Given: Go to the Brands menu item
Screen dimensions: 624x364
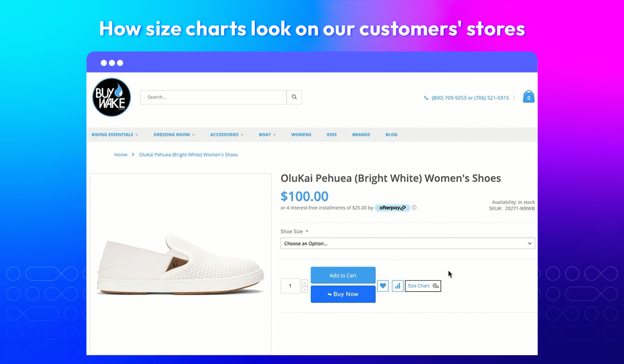Looking at the screenshot, I should [x=361, y=135].
